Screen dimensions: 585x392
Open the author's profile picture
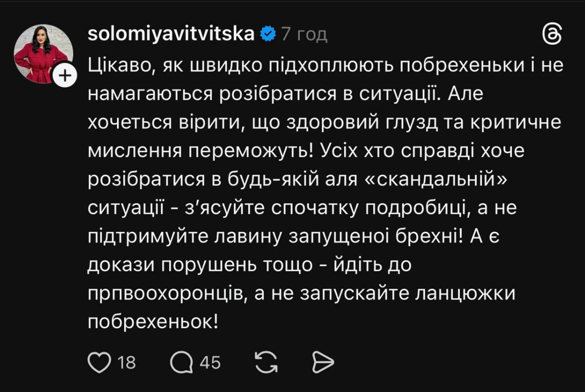(x=43, y=54)
